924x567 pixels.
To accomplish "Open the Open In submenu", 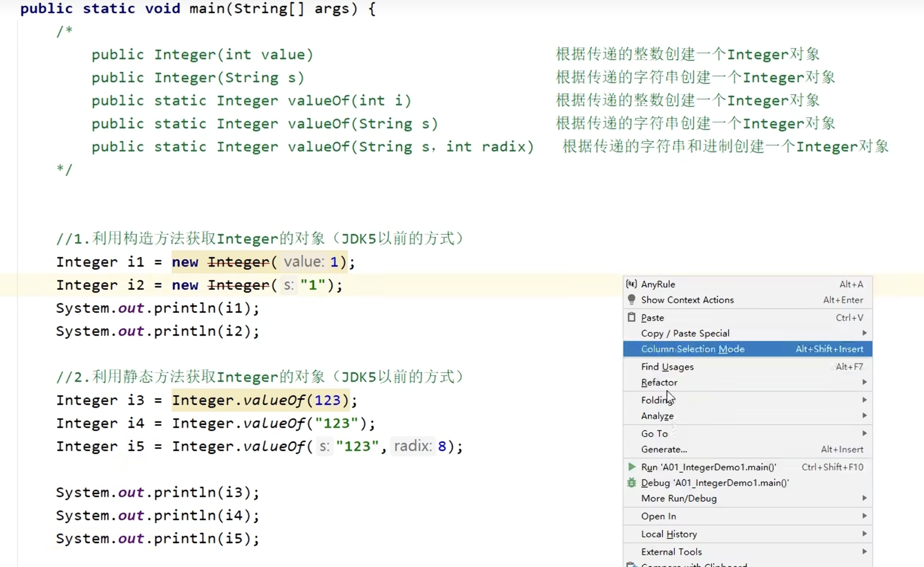I will pos(658,516).
